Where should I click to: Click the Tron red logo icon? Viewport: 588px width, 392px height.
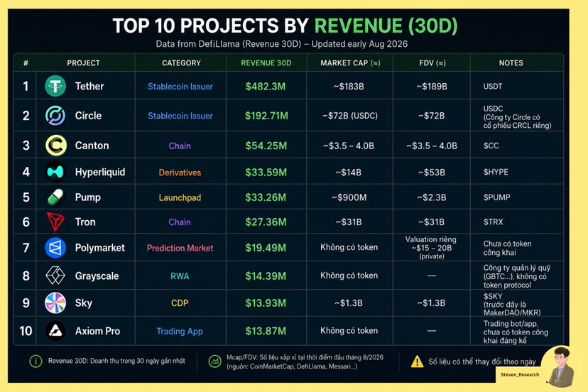coord(55,222)
